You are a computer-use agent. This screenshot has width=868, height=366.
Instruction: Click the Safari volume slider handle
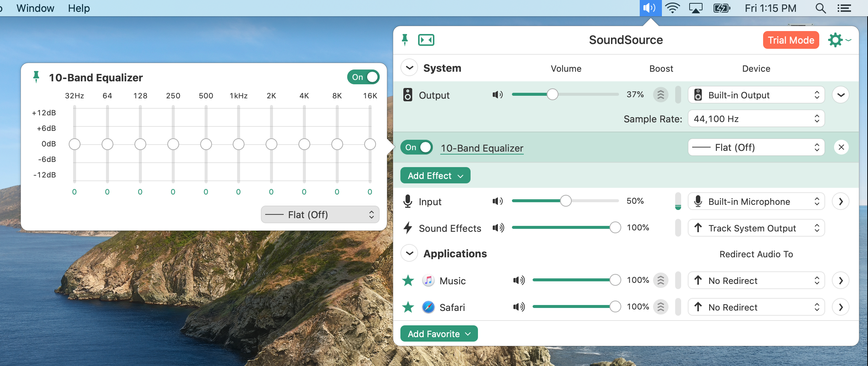click(x=615, y=306)
